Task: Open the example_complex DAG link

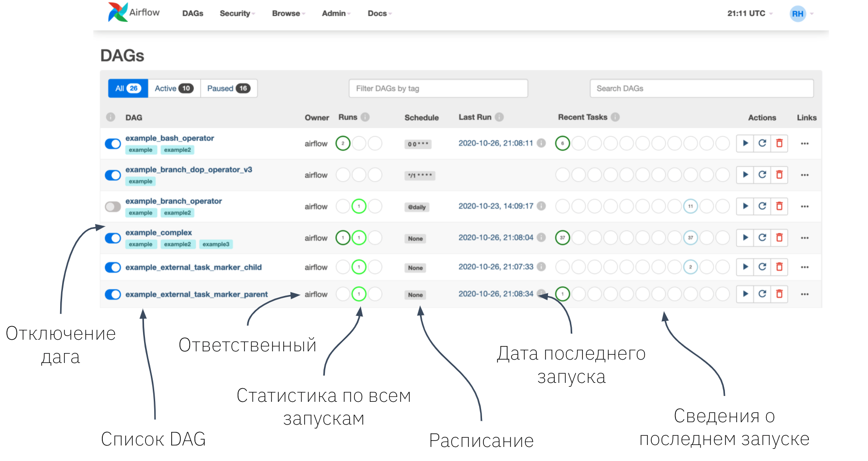Action: pyautogui.click(x=159, y=233)
